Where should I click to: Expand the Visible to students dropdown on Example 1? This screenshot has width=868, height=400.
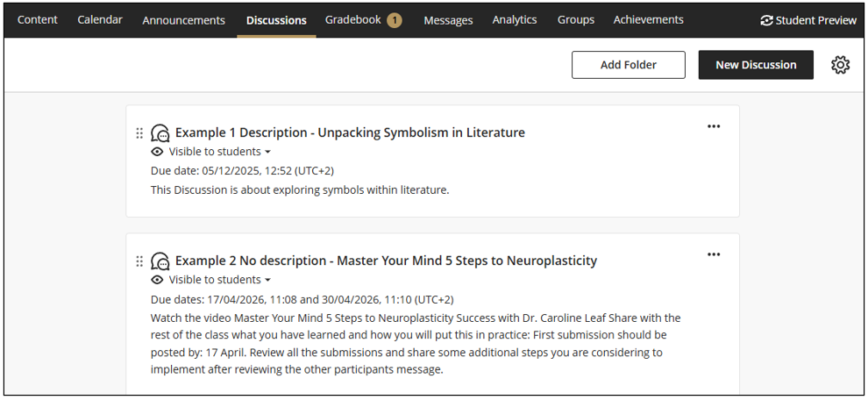tap(220, 152)
